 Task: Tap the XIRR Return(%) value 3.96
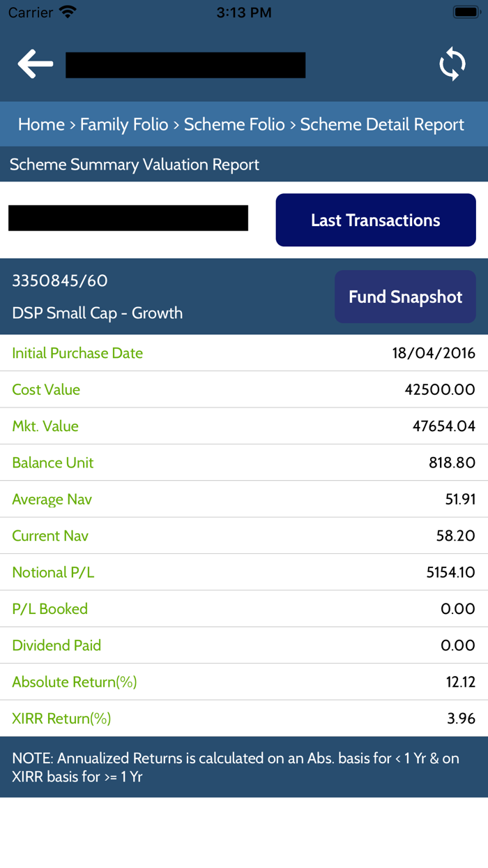(x=461, y=719)
